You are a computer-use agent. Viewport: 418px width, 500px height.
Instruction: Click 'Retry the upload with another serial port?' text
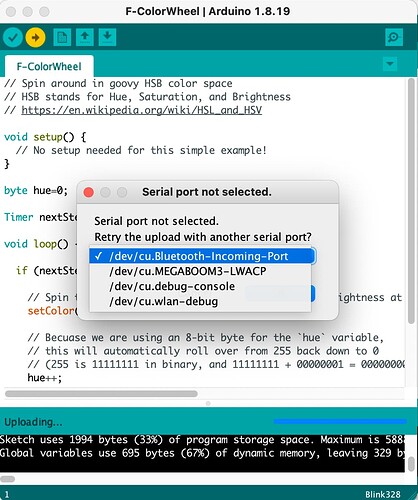point(203,237)
